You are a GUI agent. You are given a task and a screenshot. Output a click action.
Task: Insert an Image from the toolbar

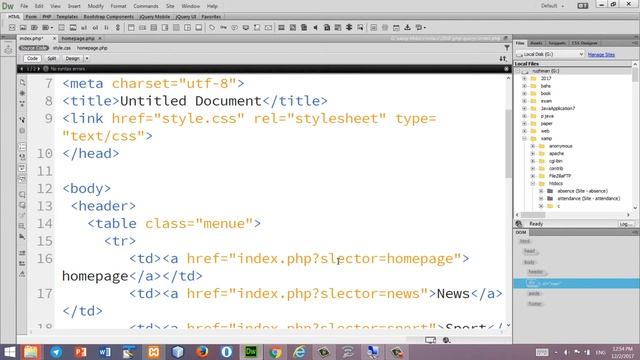23,27
